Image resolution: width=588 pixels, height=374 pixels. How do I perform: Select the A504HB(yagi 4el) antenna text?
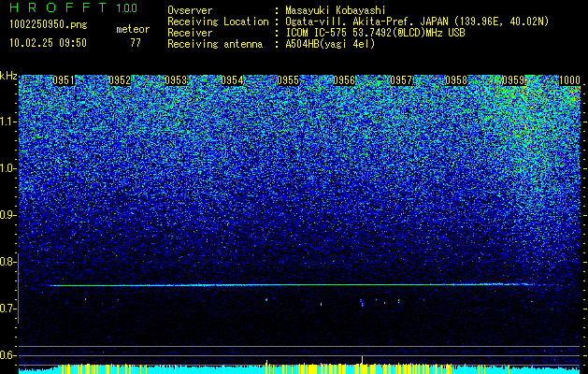pos(330,44)
